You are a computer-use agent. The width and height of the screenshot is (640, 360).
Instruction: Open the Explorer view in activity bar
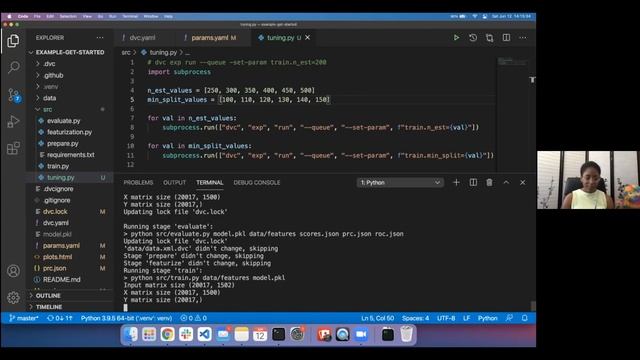click(13, 41)
